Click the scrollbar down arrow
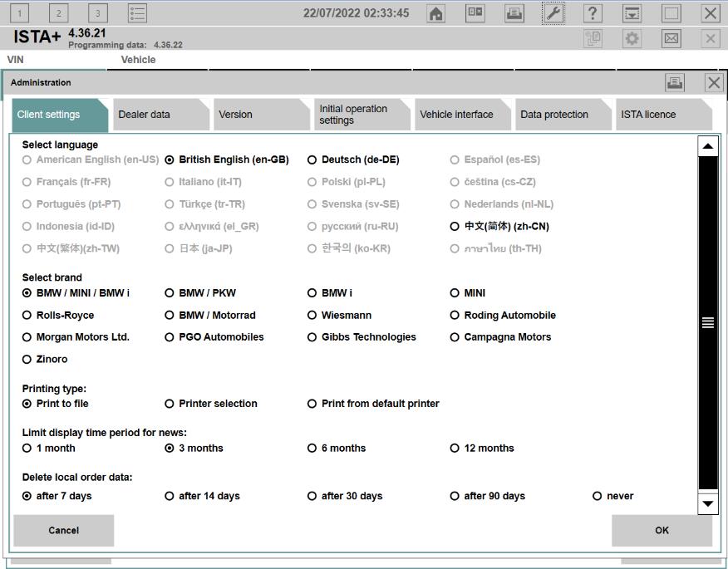 tap(708, 503)
